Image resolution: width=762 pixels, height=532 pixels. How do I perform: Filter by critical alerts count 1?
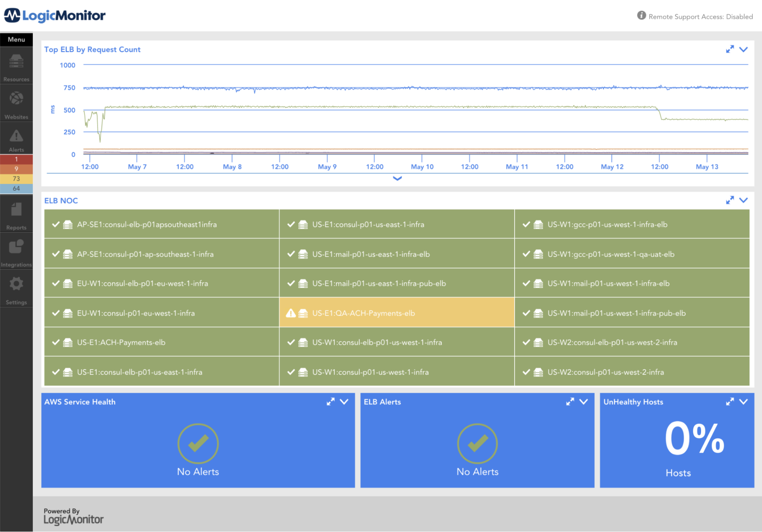(x=16, y=159)
